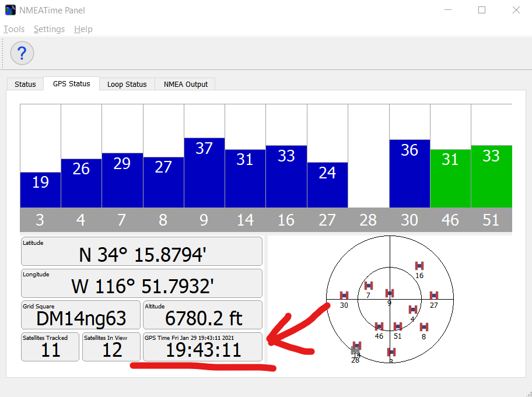Click the Satellites In View count 12
The width and height of the screenshot is (532, 397).
[112, 350]
